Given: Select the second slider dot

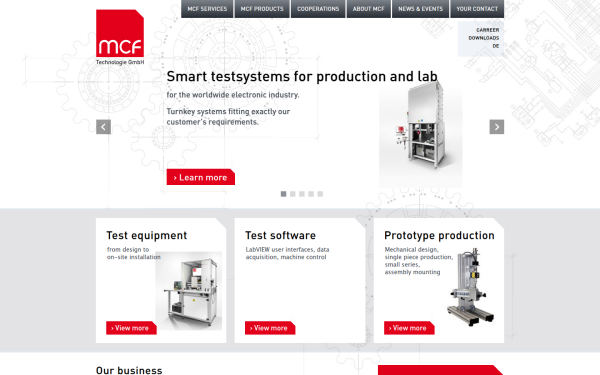Looking at the screenshot, I should pos(293,194).
